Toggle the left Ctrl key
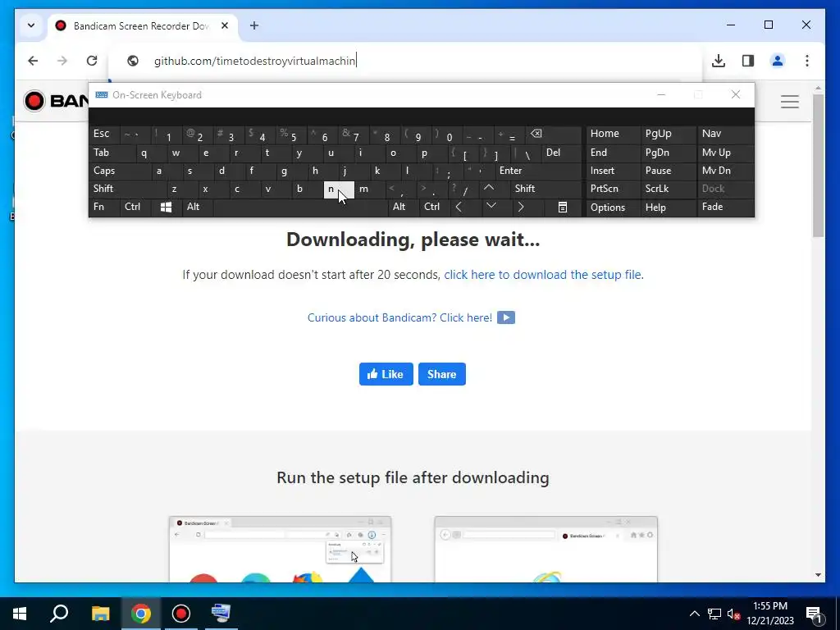 135,207
